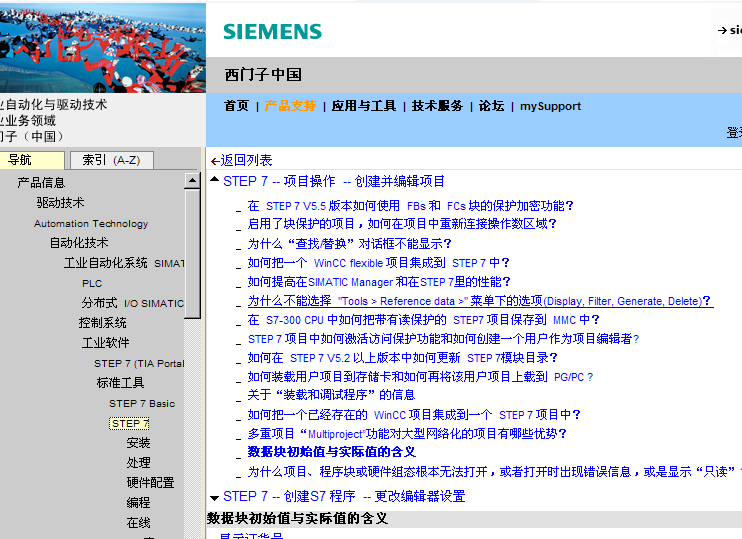Open the 查找/替换 对话框不能显示 question

point(349,244)
